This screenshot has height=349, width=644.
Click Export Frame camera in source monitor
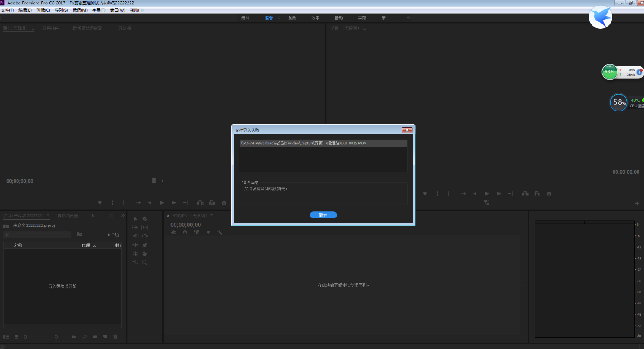pyautogui.click(x=224, y=202)
